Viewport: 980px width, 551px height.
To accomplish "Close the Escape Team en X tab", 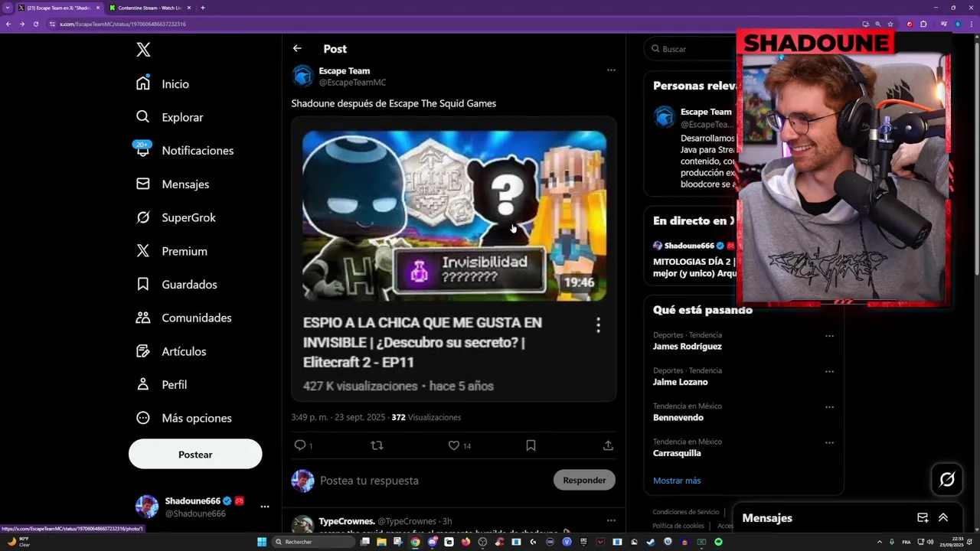I will [98, 8].
